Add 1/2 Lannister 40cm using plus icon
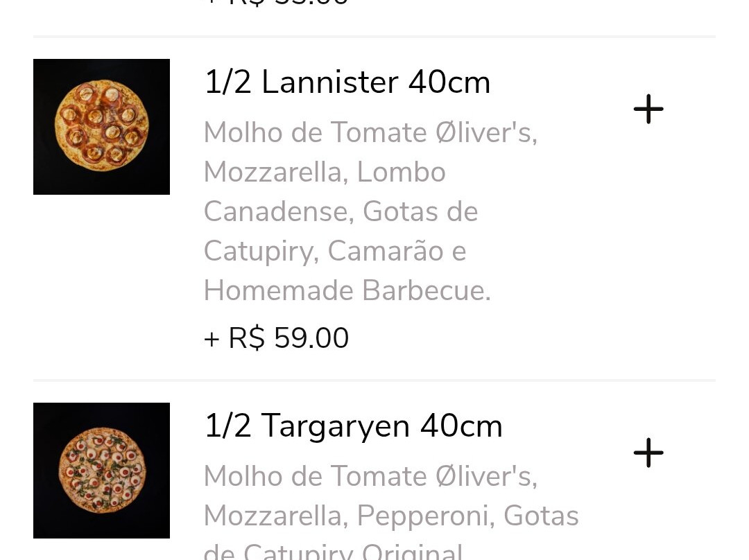Image resolution: width=749 pixels, height=560 pixels. point(648,110)
